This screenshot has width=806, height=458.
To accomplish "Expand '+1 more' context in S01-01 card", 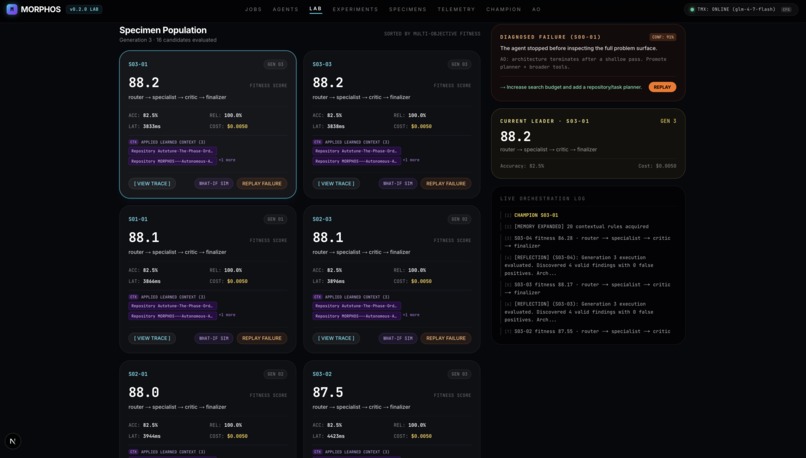I will click(x=227, y=315).
